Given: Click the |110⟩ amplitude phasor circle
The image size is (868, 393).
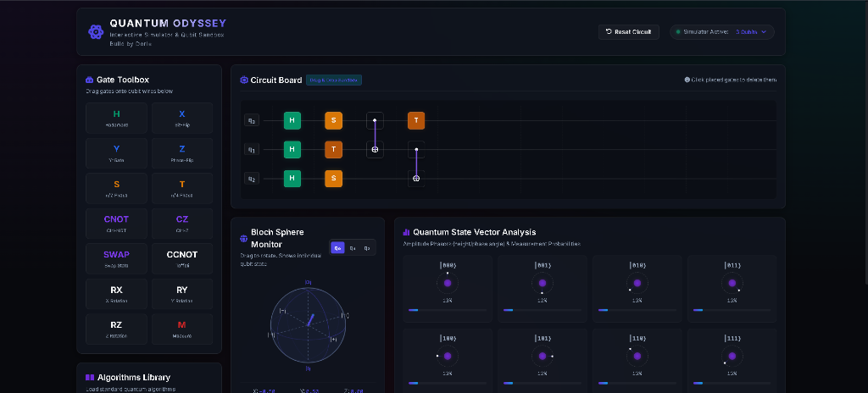Looking at the screenshot, I should (x=637, y=356).
